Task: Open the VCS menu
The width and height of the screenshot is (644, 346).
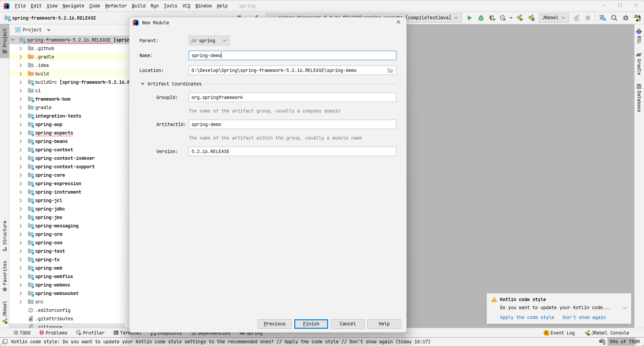Action: coord(186,6)
